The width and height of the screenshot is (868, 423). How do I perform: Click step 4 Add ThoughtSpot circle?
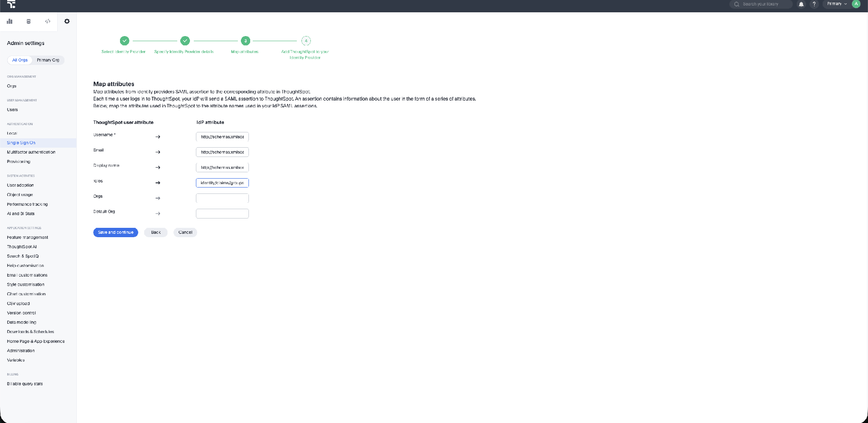tap(306, 41)
